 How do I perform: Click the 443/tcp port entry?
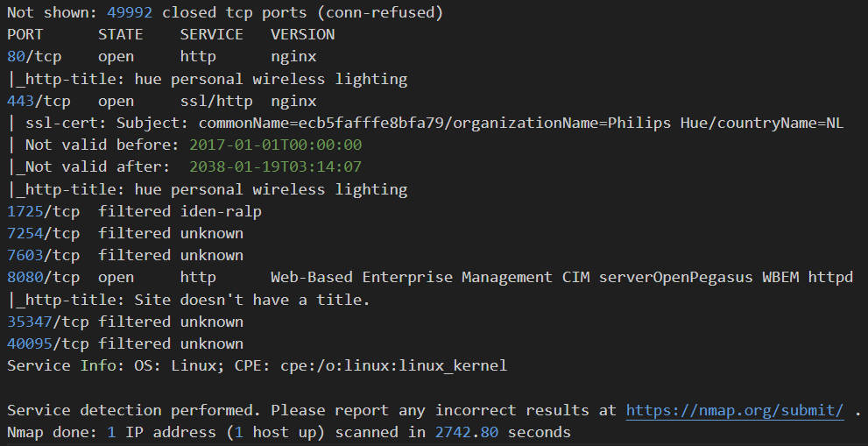point(39,102)
